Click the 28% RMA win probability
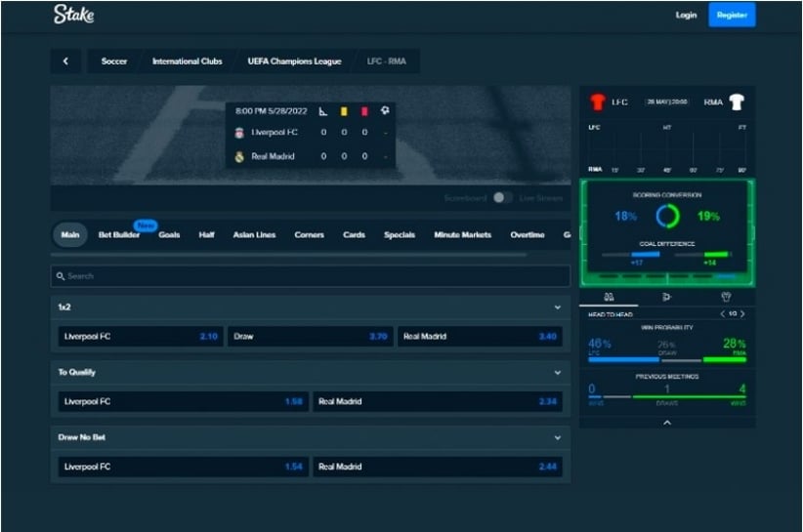Screen dimensions: 803x532 [x=735, y=344]
